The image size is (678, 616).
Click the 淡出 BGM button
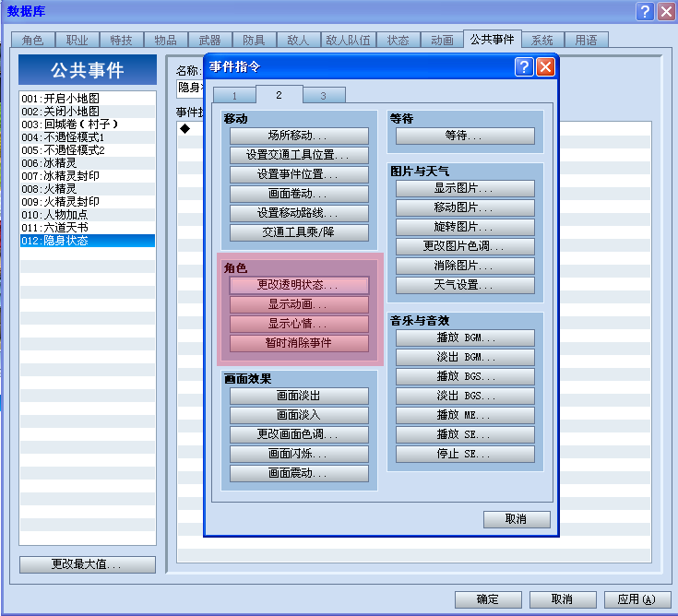point(465,357)
